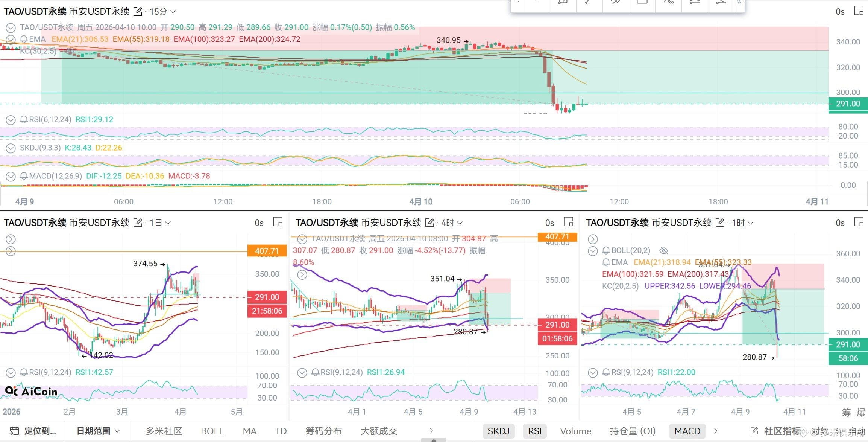Click layout maximize icon of the 1日 chart
This screenshot has height=442, width=868.
[x=278, y=222]
